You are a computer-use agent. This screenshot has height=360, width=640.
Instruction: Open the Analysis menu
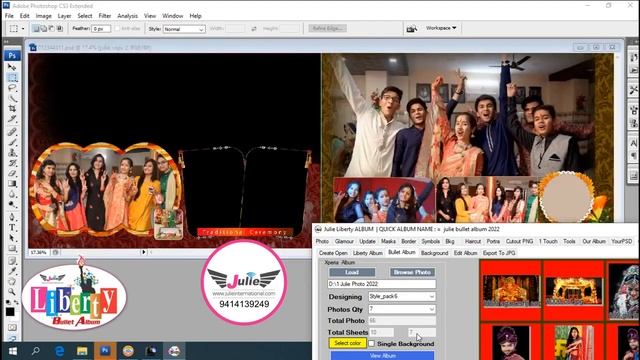click(x=127, y=16)
